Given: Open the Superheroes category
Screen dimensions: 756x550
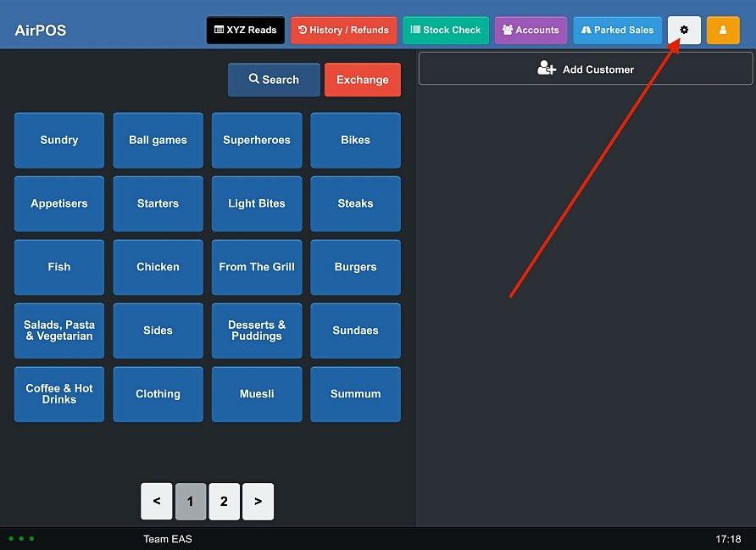Looking at the screenshot, I should coord(257,141).
